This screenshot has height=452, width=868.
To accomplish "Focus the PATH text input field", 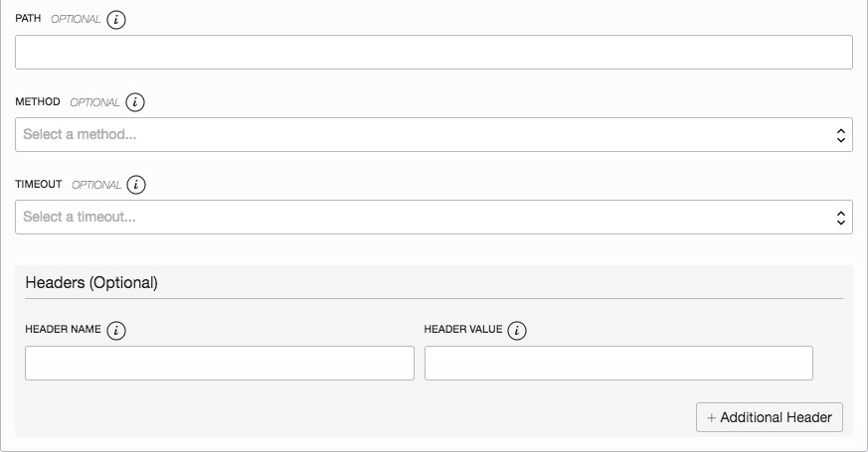I will pyautogui.click(x=434, y=53).
